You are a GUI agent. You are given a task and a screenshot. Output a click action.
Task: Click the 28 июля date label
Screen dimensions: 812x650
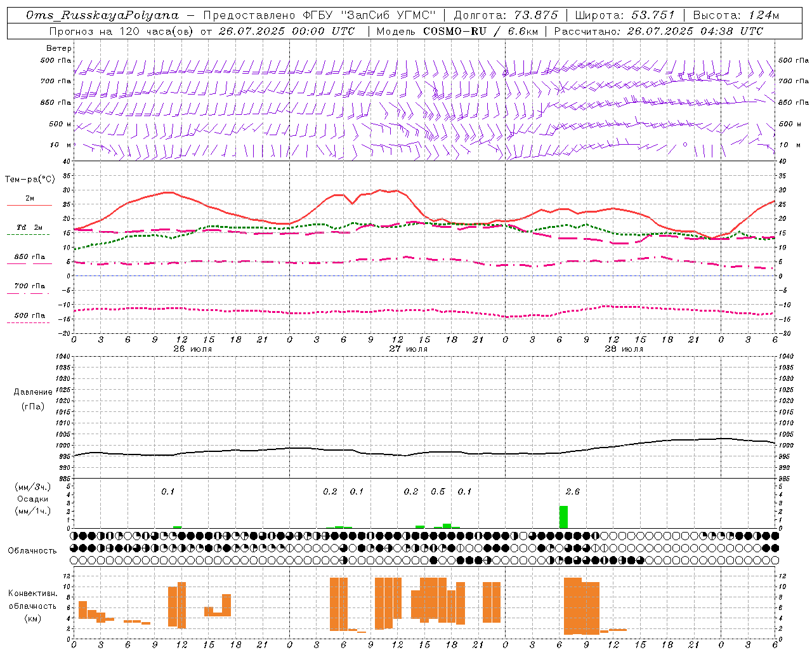pos(624,349)
